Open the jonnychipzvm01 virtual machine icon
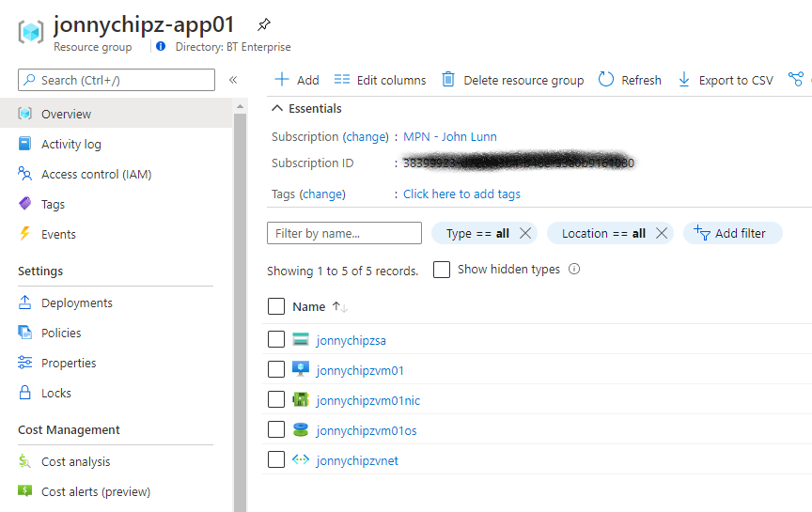This screenshot has height=512, width=812. coord(301,370)
